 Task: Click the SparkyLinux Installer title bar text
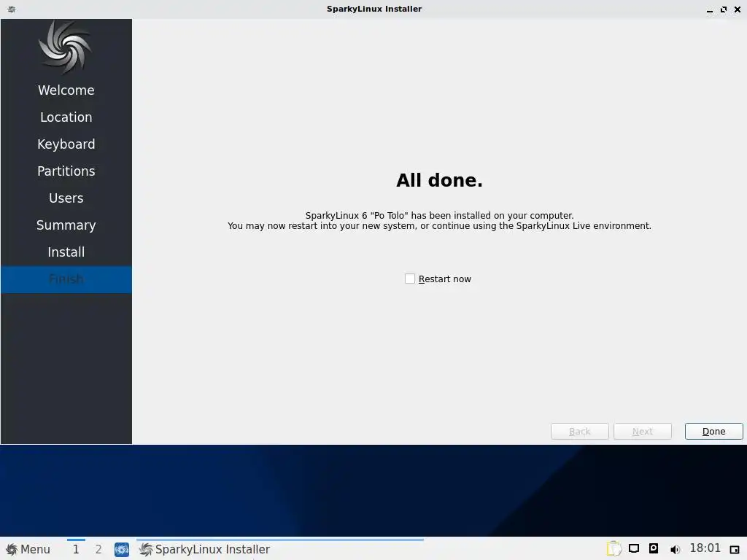pyautogui.click(x=374, y=9)
